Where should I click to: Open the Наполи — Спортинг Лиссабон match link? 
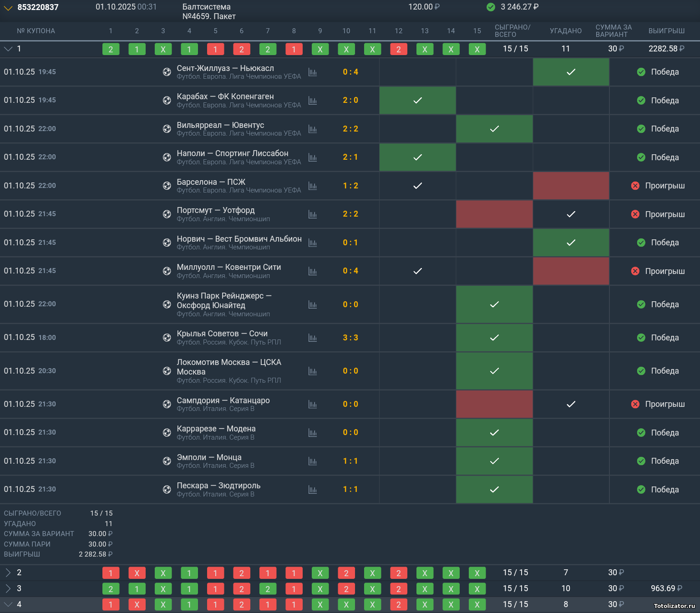(232, 153)
